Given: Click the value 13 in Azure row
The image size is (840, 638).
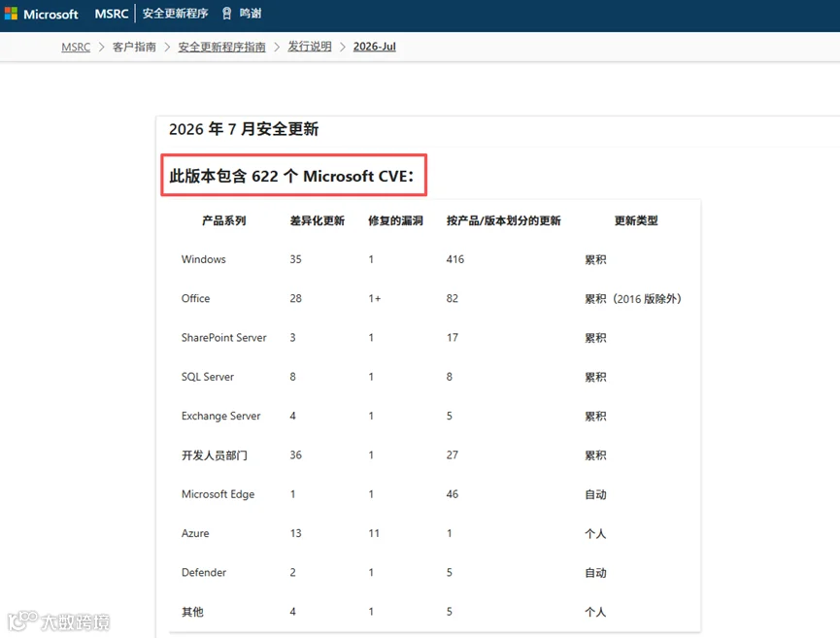Looking at the screenshot, I should tap(296, 533).
